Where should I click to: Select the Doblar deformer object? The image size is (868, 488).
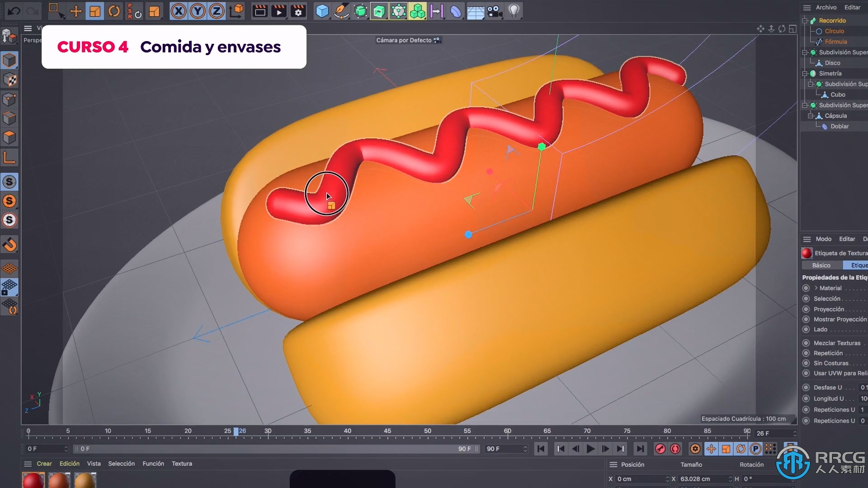tap(840, 127)
